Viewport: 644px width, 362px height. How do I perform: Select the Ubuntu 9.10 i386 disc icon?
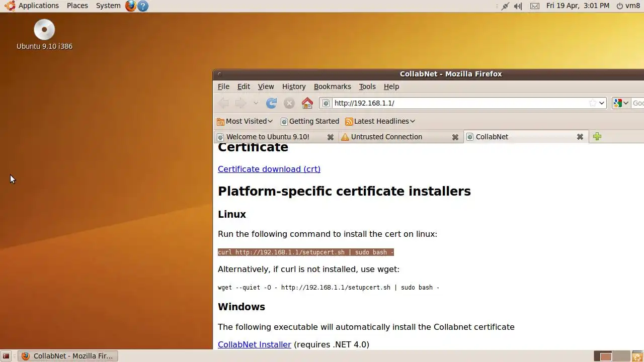44,35
